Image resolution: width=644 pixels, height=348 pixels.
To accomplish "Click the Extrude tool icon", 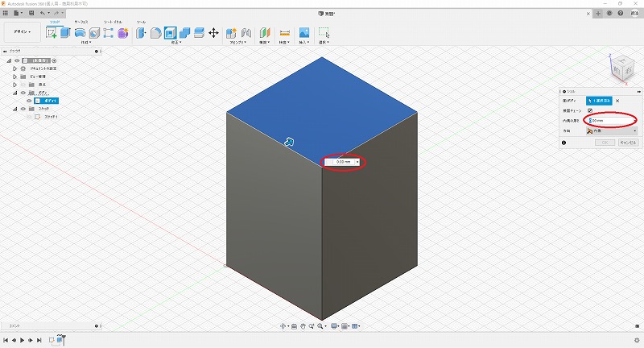I will click(x=66, y=33).
